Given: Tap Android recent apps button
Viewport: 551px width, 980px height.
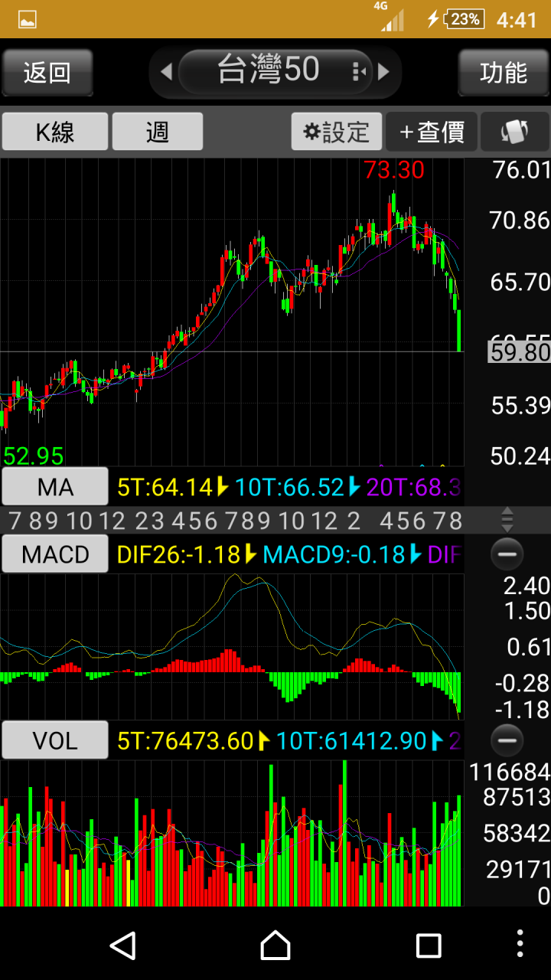Looking at the screenshot, I should 429,946.
